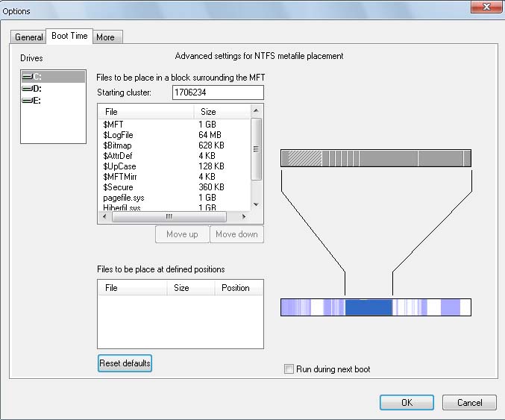
Task: Click the Size column header in MFT list
Action: click(x=222, y=112)
